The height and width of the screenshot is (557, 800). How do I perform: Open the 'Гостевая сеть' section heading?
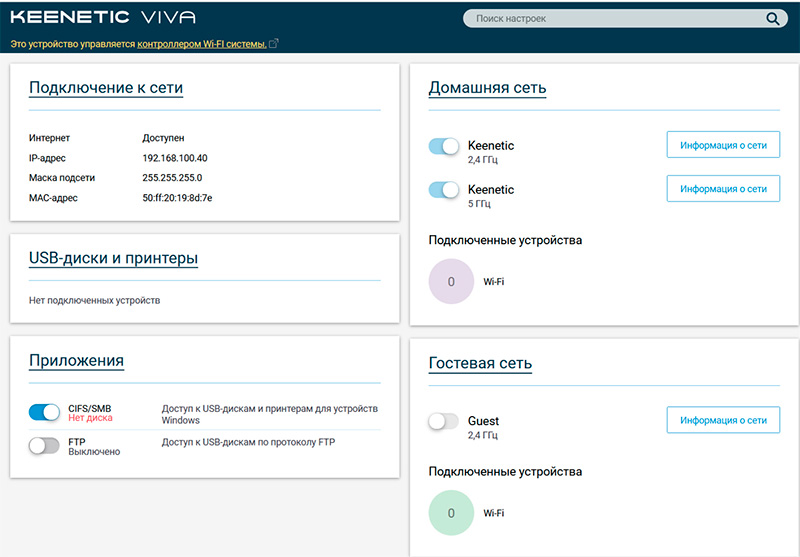pyautogui.click(x=480, y=363)
